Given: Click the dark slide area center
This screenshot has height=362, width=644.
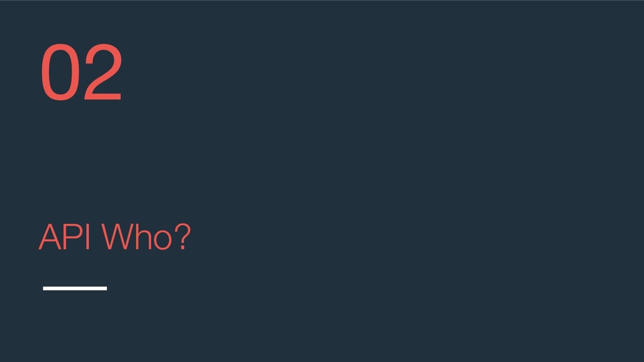Looking at the screenshot, I should 322,181.
